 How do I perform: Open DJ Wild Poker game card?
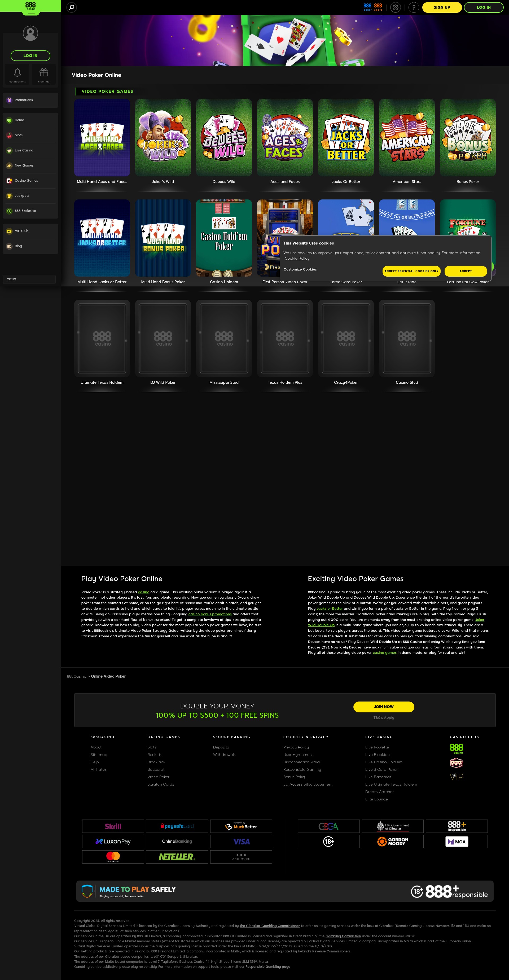point(163,339)
